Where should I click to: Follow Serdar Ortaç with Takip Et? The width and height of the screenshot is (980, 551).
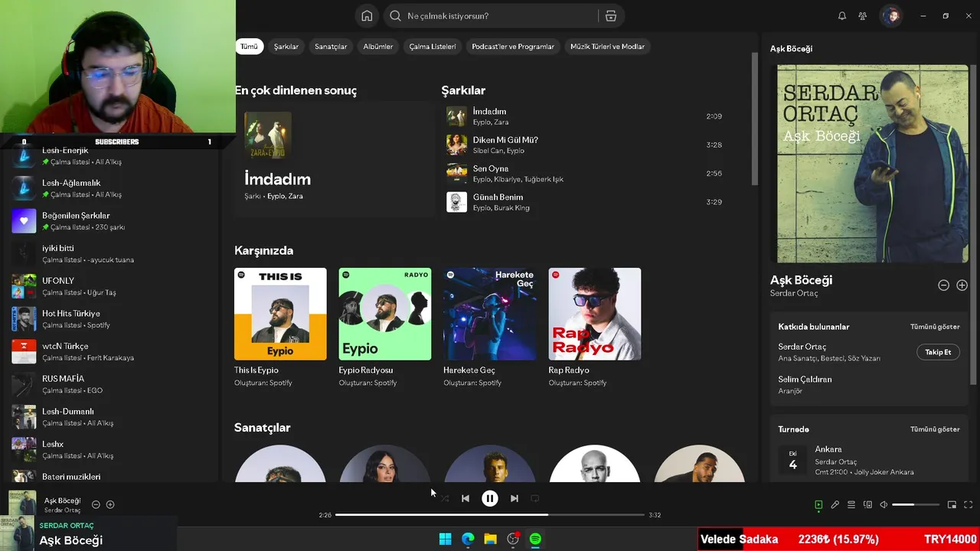click(938, 352)
